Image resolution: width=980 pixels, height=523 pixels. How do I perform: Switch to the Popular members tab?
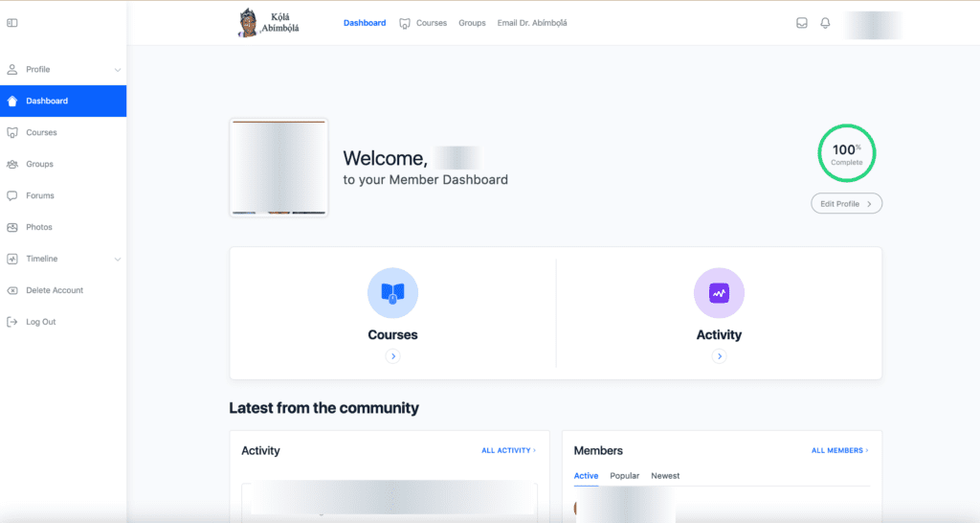625,476
